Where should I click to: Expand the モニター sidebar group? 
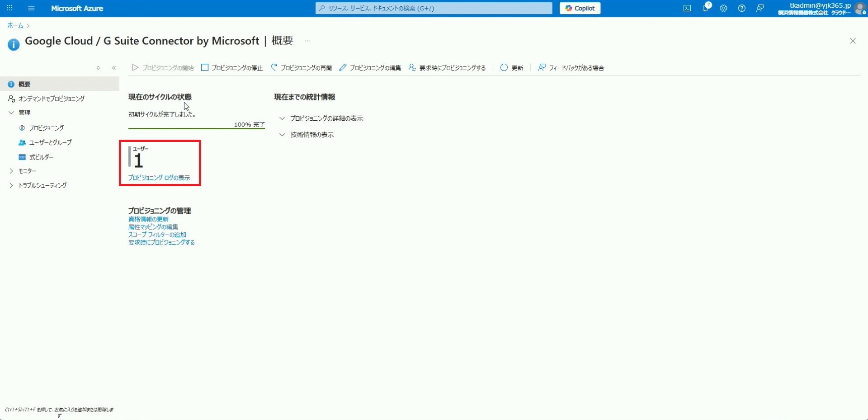27,171
